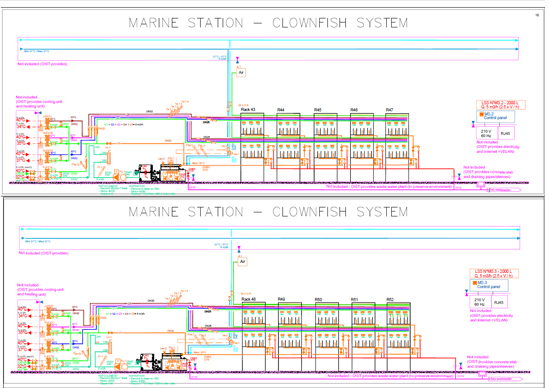Click the 'Air' box in the upper diagram
Viewport: 549px width, 388px height.
tap(241, 73)
